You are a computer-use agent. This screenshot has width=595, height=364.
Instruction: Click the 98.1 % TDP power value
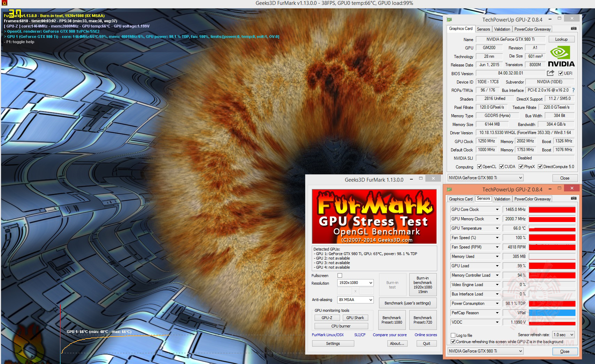[x=515, y=303]
